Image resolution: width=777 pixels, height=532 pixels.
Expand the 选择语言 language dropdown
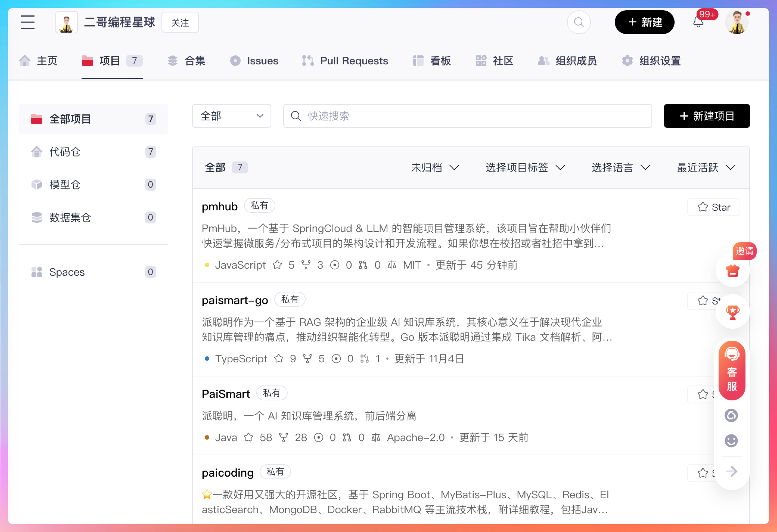point(620,168)
